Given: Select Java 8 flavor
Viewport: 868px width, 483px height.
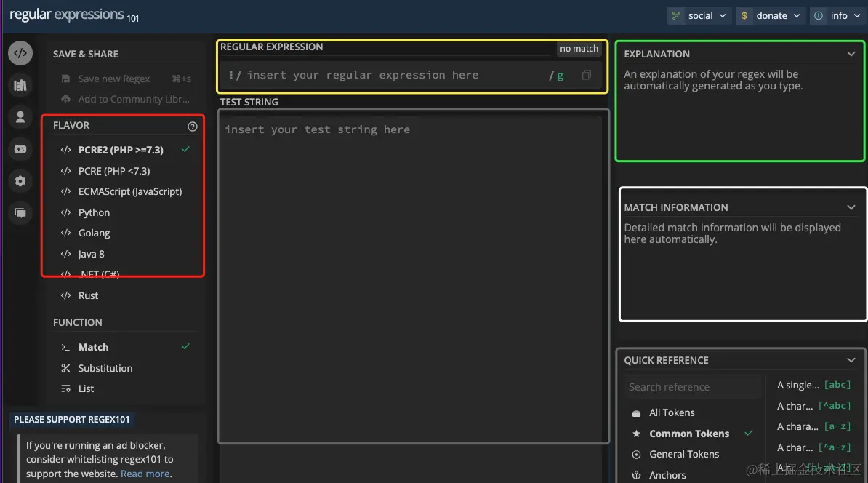Looking at the screenshot, I should (126, 254).
